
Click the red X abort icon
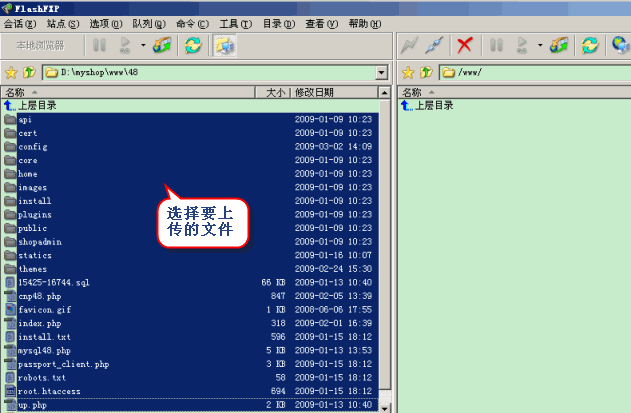[464, 45]
